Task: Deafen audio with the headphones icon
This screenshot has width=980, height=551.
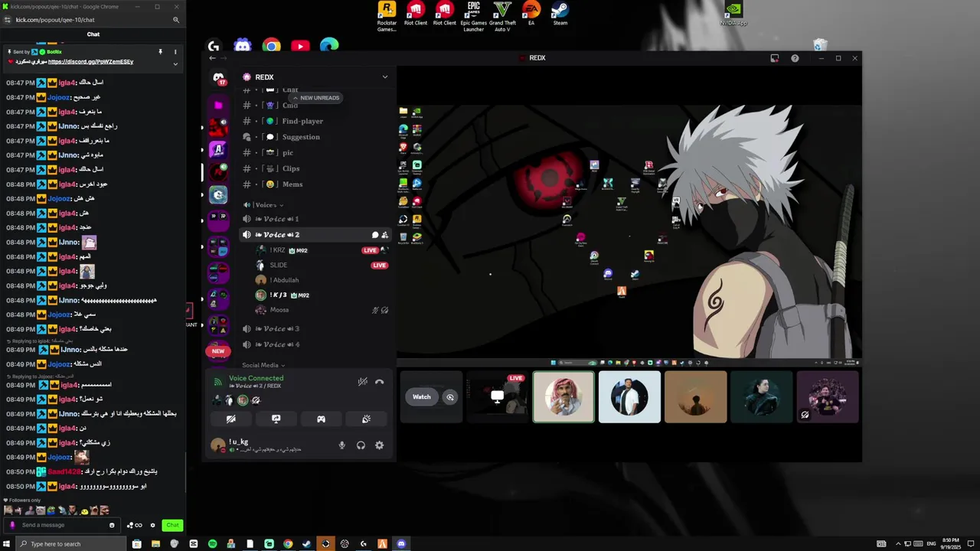Action: tap(361, 445)
